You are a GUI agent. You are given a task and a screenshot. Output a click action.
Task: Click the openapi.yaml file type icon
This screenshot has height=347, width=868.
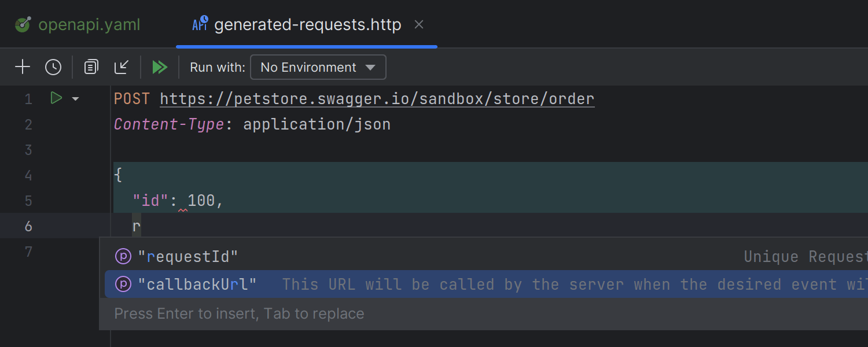click(x=21, y=24)
